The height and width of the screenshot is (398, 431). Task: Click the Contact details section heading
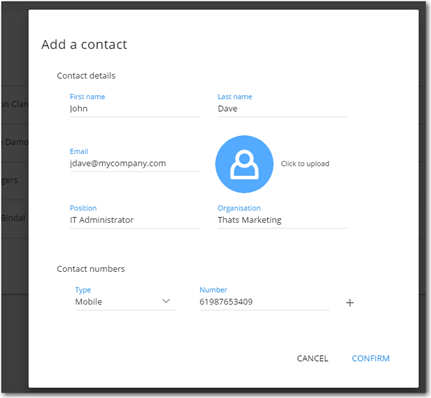[x=86, y=76]
